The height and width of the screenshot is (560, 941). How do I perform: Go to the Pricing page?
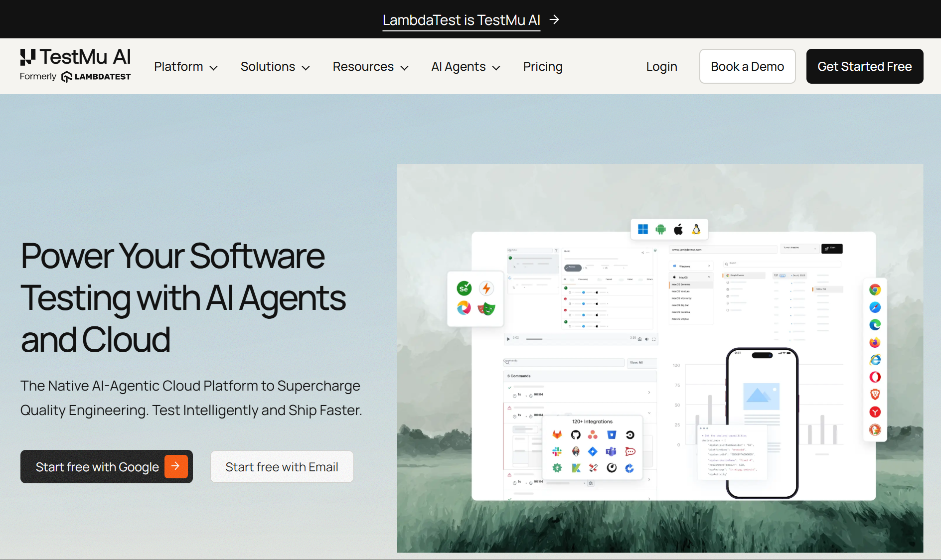(543, 67)
